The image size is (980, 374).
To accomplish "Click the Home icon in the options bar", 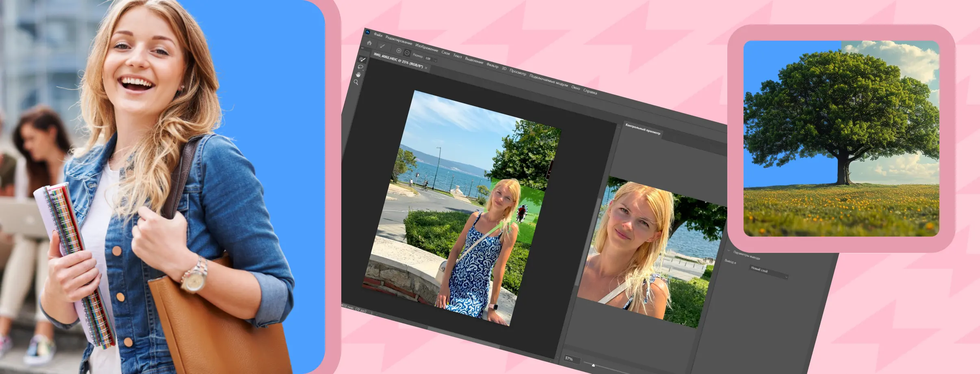I will point(369,43).
